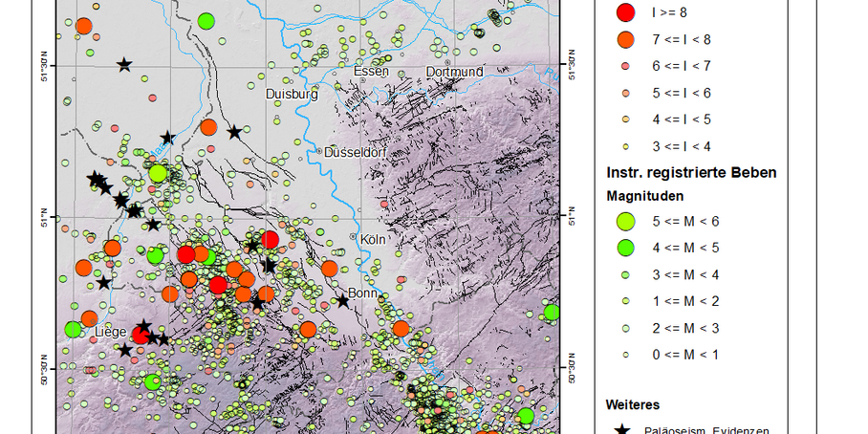Click the 3 <= M < 4 legend circle
The width and height of the screenshot is (868, 434).
625,275
